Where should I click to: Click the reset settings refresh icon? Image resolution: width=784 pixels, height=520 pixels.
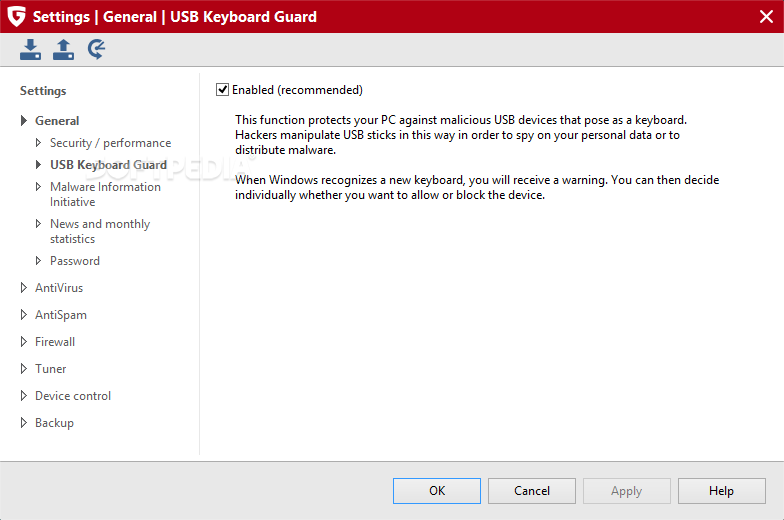pos(96,50)
